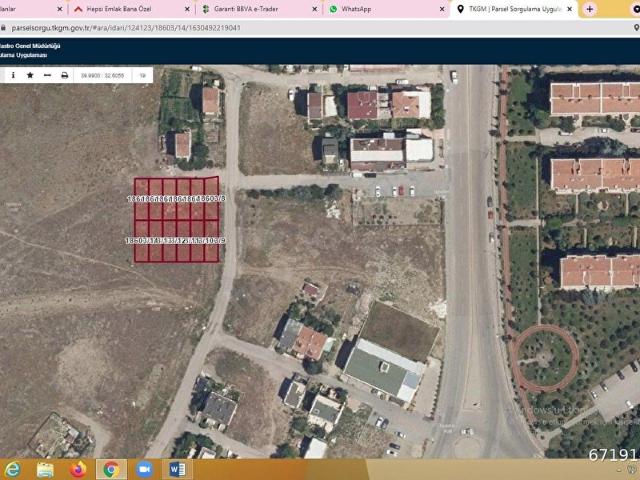The image size is (640, 480).
Task: Open Internet Explorer from the taskbar
Action: point(14,468)
